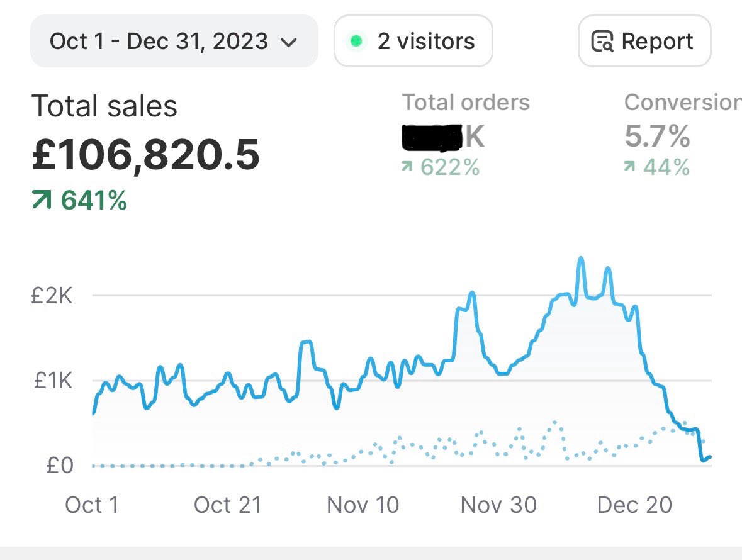Click the Oct 21 x-axis label
Screen dimensions: 742x560
pyautogui.click(x=228, y=505)
